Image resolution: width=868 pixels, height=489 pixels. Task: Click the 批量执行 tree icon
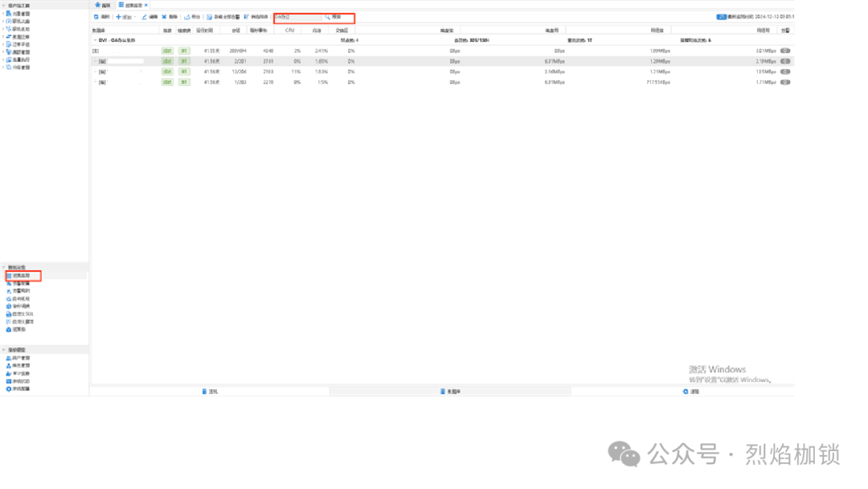pyautogui.click(x=8, y=60)
